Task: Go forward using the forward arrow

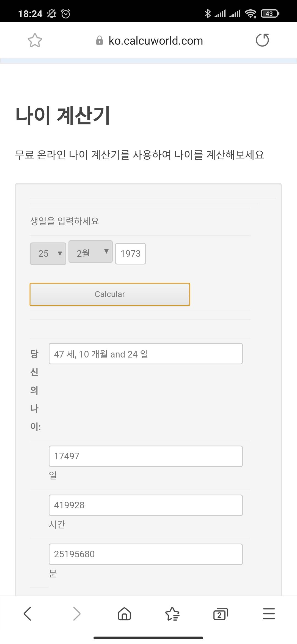Action: coord(76,614)
